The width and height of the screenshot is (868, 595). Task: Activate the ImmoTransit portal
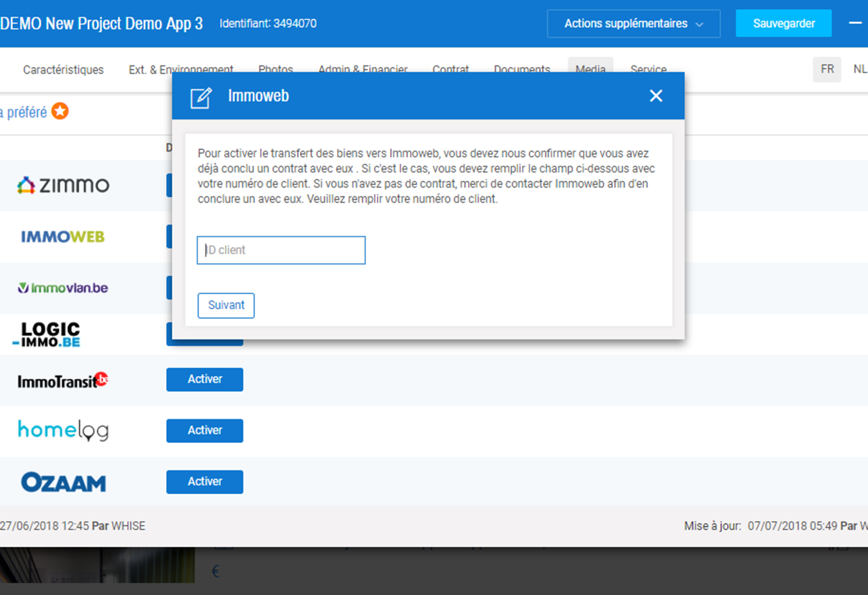205,379
